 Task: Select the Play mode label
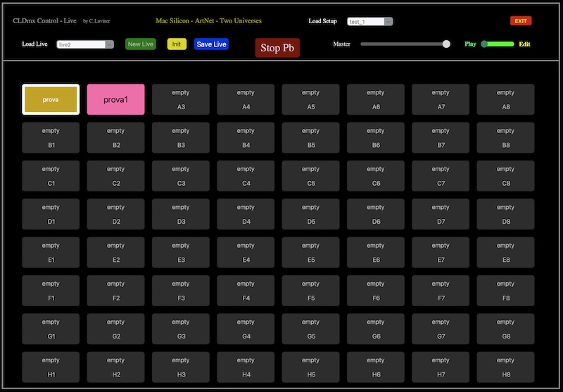tap(470, 44)
